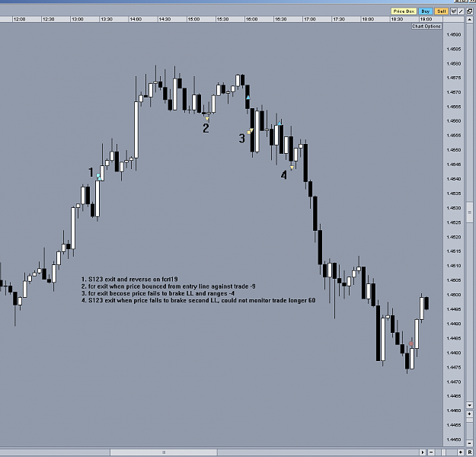Click the blue buy marker at trade 1
This screenshot has height=457, width=476.
(98, 177)
